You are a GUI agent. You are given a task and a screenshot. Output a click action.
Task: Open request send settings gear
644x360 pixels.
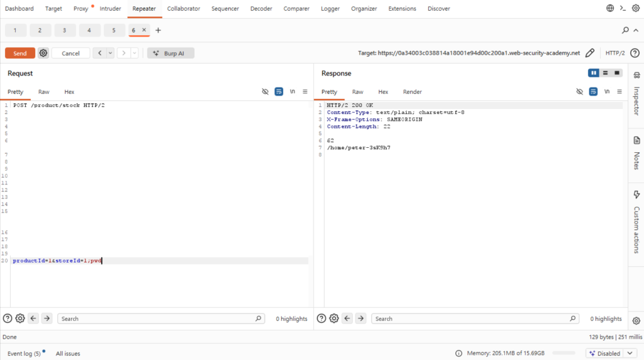tap(43, 53)
